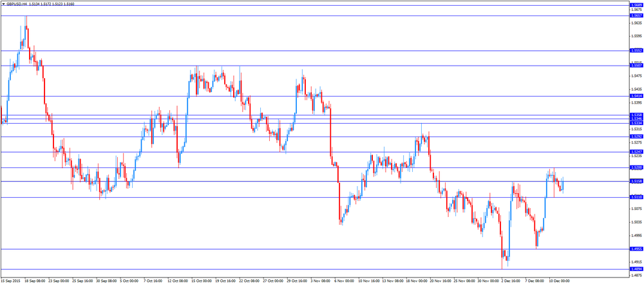Click the 19 Oct 16:00 time label
This screenshot has height=284, width=644.
click(x=224, y=281)
